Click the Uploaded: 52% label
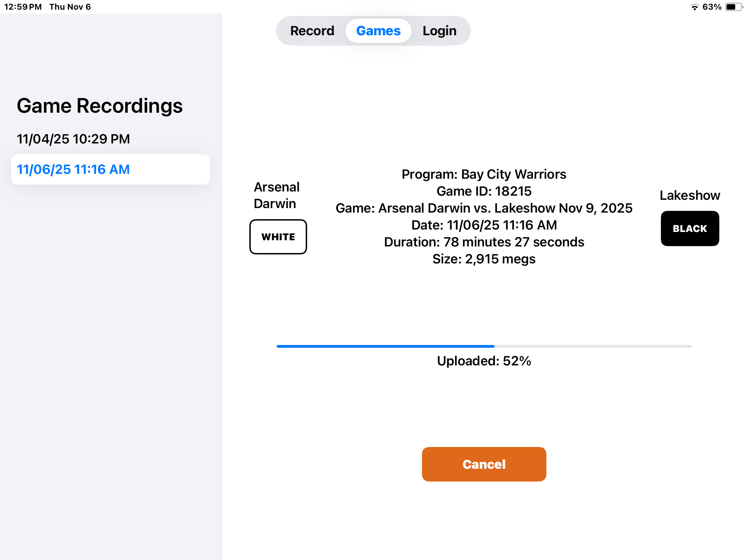This screenshot has height=560, width=747. pyautogui.click(x=484, y=361)
